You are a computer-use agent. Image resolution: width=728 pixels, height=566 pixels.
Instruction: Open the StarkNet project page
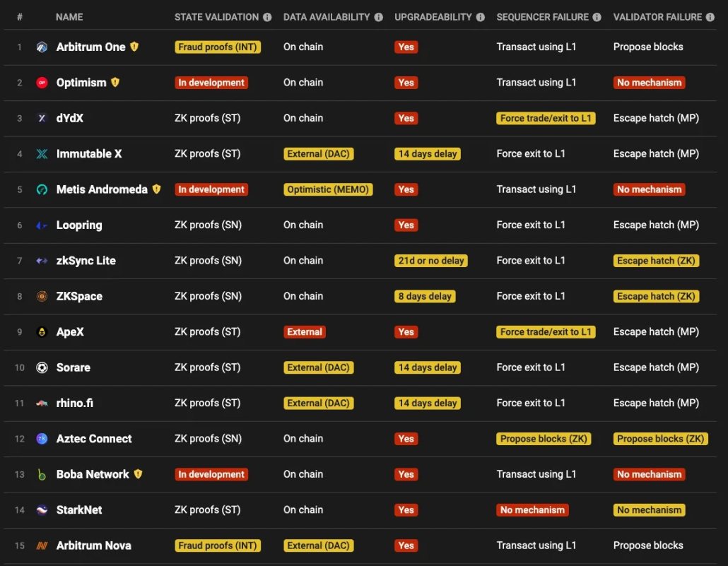coord(79,510)
